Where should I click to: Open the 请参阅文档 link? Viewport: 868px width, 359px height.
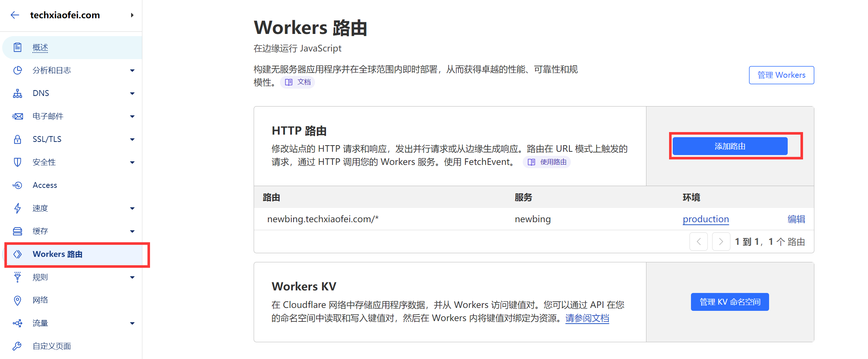click(587, 318)
